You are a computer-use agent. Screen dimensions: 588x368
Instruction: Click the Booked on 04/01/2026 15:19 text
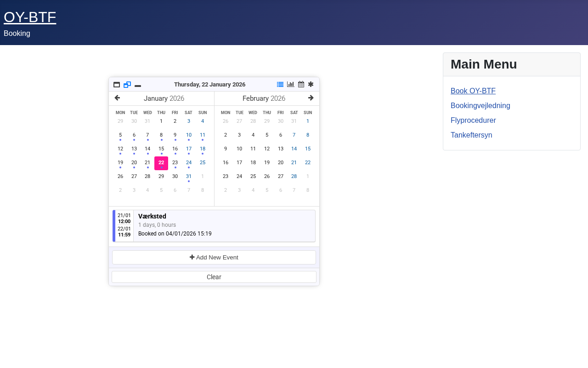[175, 234]
